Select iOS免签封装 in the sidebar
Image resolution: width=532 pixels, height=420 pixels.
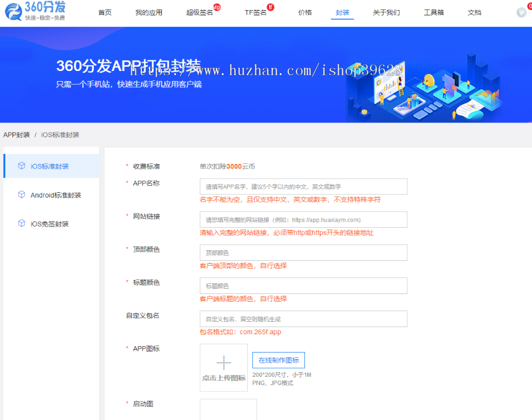click(51, 224)
